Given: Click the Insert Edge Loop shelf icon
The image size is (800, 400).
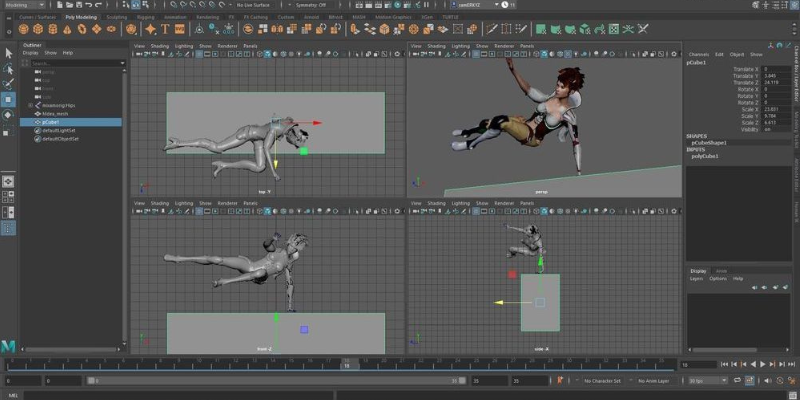Looking at the screenshot, I should tap(506, 29).
